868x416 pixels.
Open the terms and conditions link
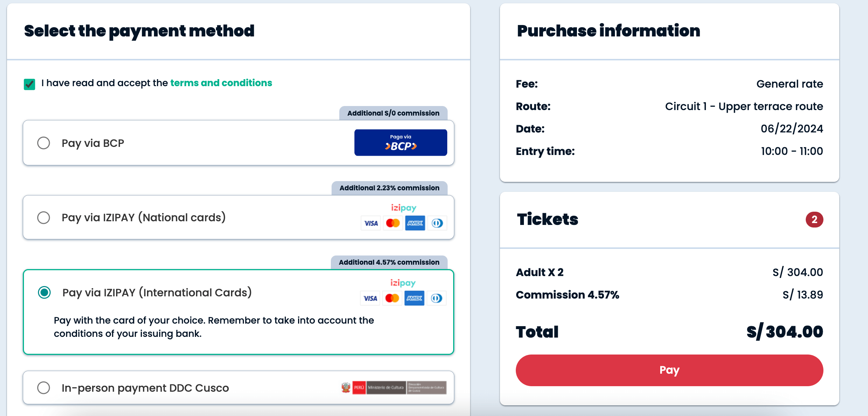(x=221, y=83)
